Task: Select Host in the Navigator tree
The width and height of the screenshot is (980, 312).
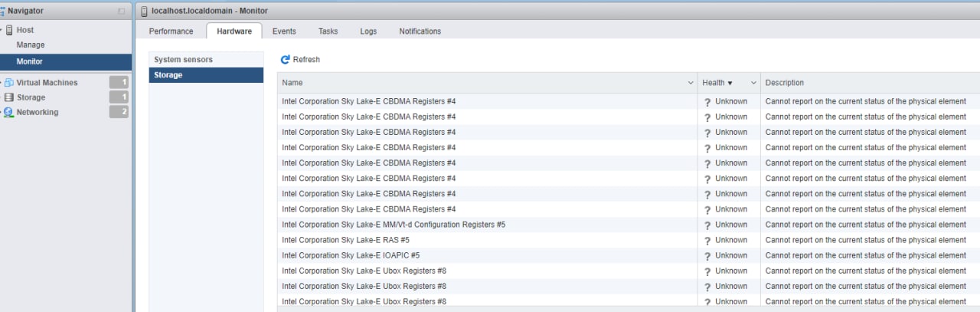Action: tap(25, 30)
